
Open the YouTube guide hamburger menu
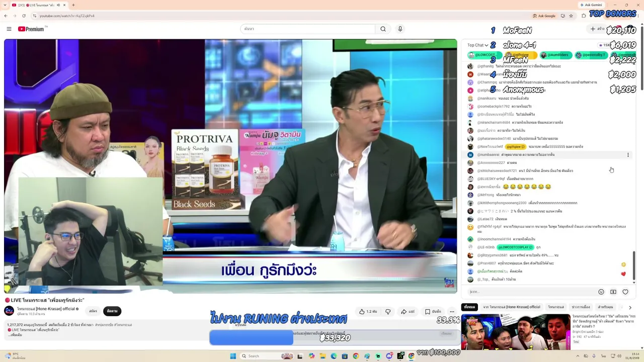(x=9, y=29)
